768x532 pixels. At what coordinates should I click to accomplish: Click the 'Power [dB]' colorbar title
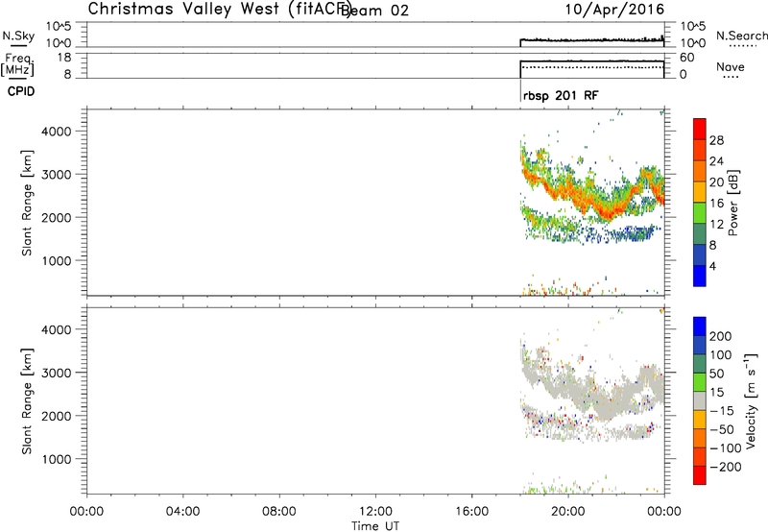tap(732, 203)
